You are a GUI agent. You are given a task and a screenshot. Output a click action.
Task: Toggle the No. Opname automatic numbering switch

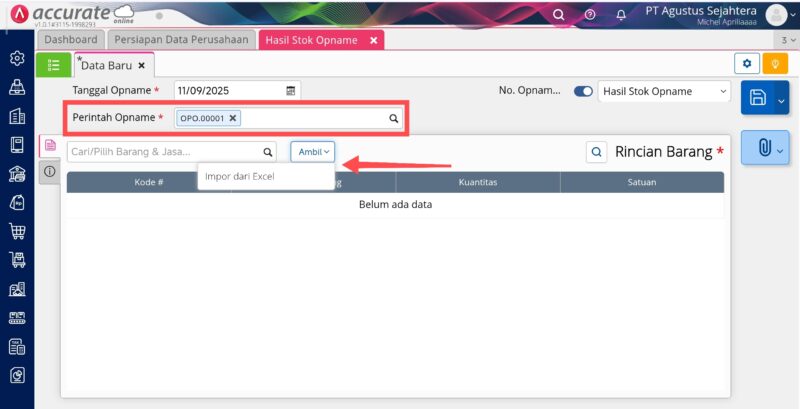582,91
